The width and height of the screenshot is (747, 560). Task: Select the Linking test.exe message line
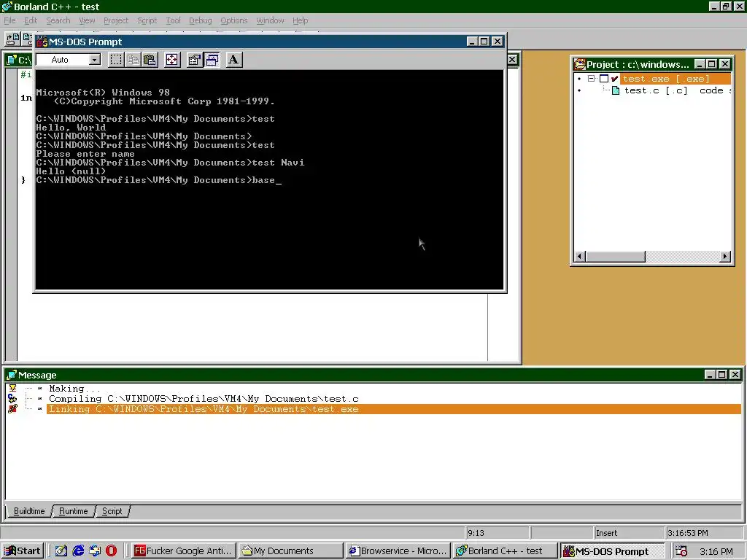point(393,409)
